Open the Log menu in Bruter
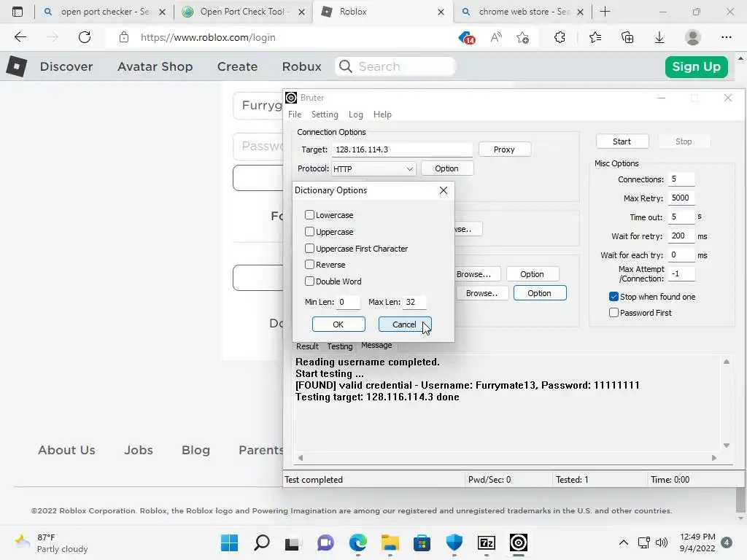 [x=355, y=114]
